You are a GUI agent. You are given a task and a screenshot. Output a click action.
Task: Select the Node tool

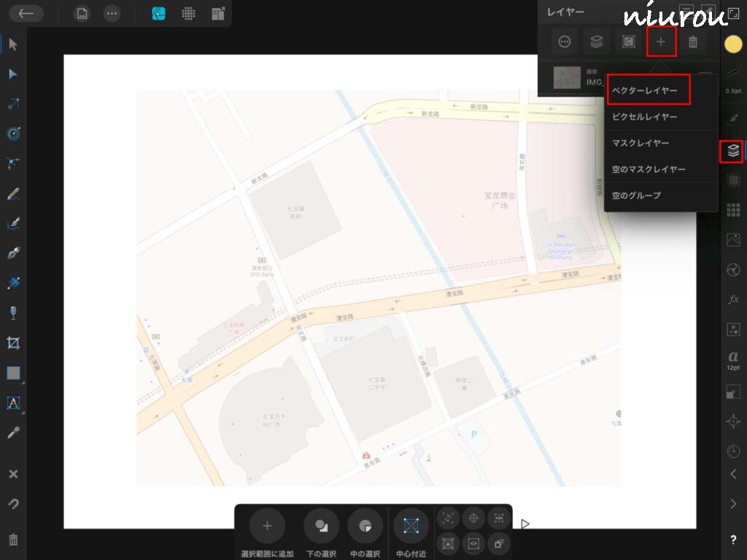[13, 74]
